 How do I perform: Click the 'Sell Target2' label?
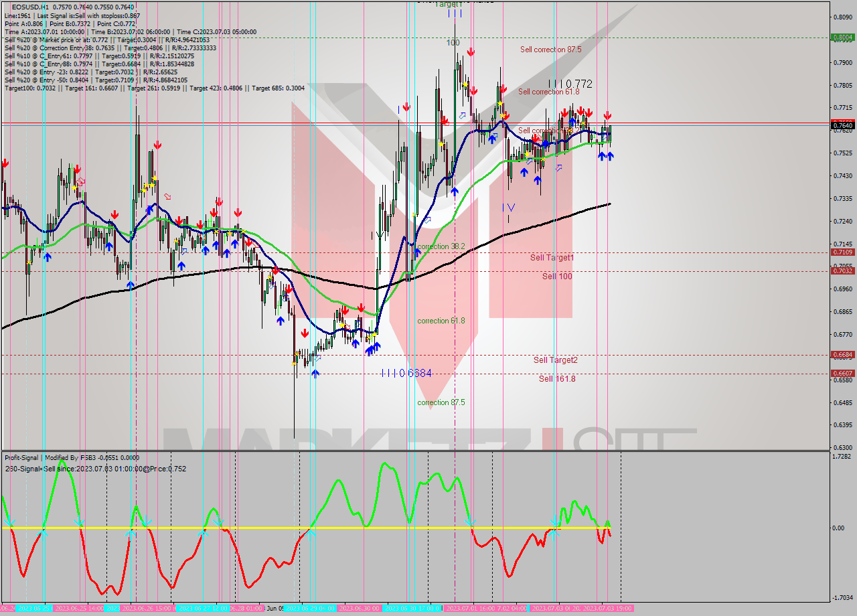tap(556, 360)
